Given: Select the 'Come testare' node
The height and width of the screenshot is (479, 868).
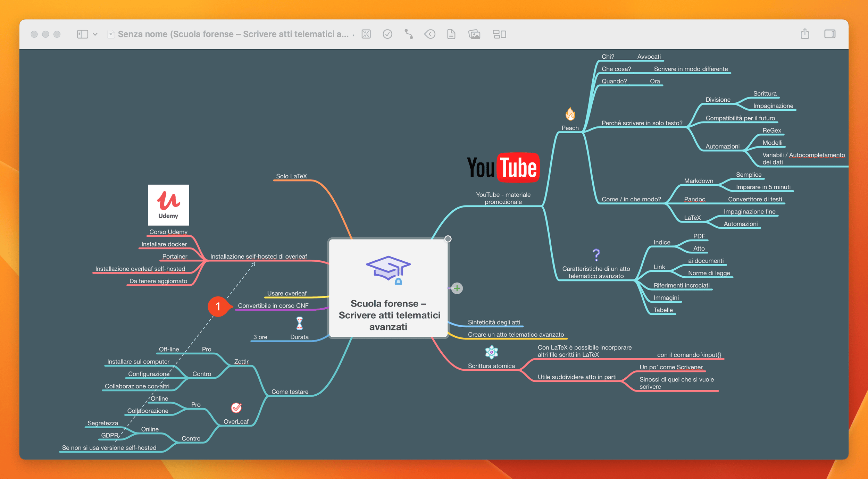Looking at the screenshot, I should 290,392.
